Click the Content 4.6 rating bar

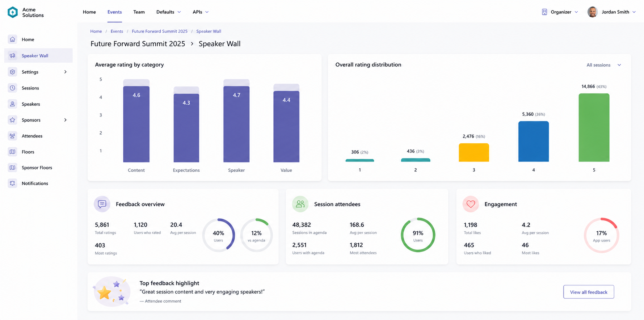[x=136, y=124]
